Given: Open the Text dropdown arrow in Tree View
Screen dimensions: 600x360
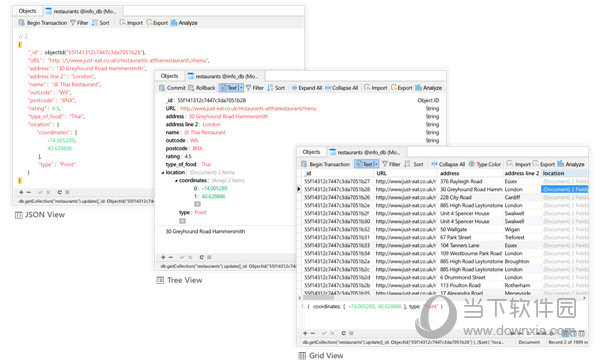Looking at the screenshot, I should coord(241,88).
